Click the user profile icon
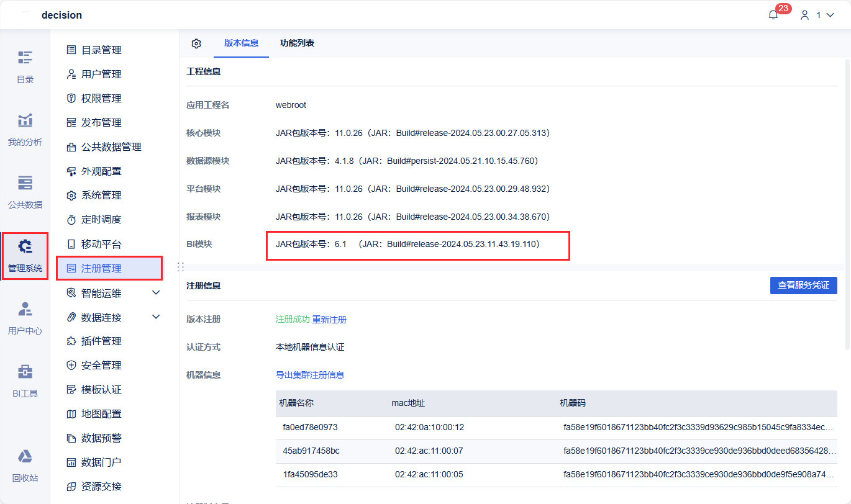 point(805,15)
